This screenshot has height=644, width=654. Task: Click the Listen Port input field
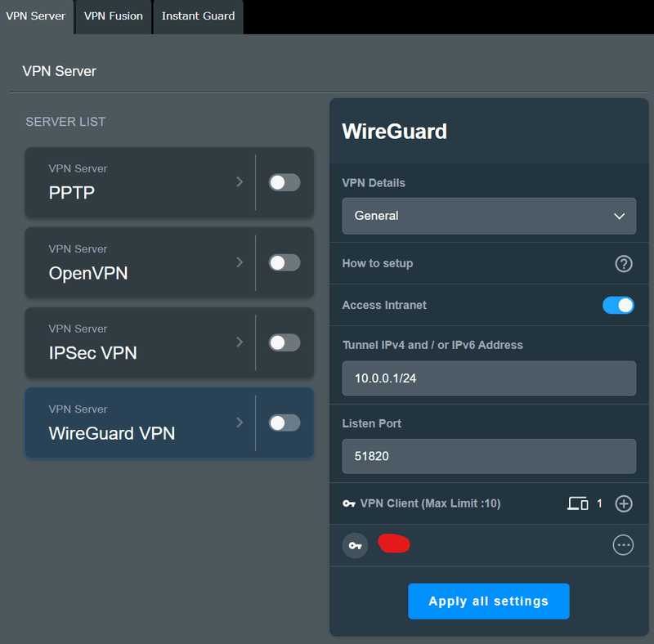[x=489, y=456]
